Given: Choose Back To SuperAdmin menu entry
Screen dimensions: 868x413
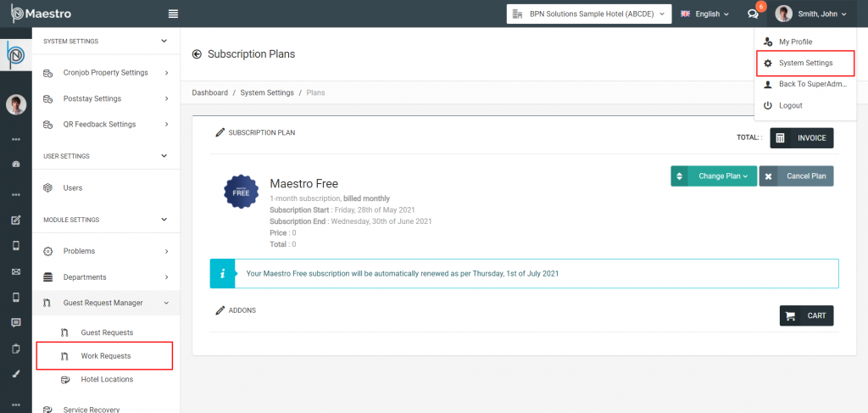Looking at the screenshot, I should coord(805,84).
